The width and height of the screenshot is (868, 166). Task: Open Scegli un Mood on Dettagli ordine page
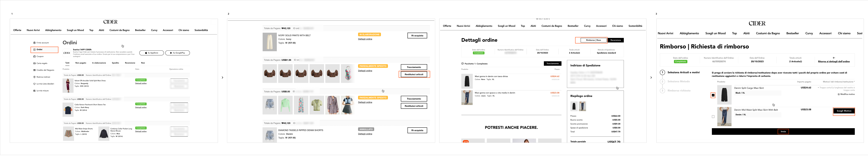[506, 26]
